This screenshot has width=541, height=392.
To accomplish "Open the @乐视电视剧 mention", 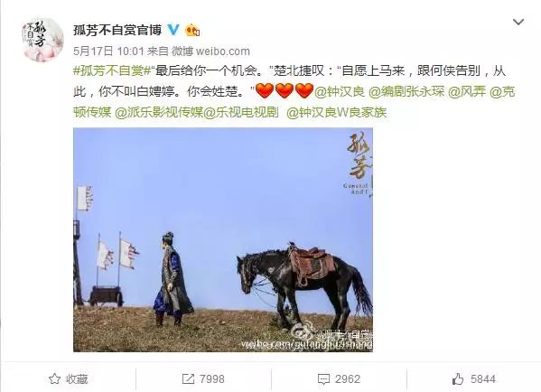I will coord(241,112).
